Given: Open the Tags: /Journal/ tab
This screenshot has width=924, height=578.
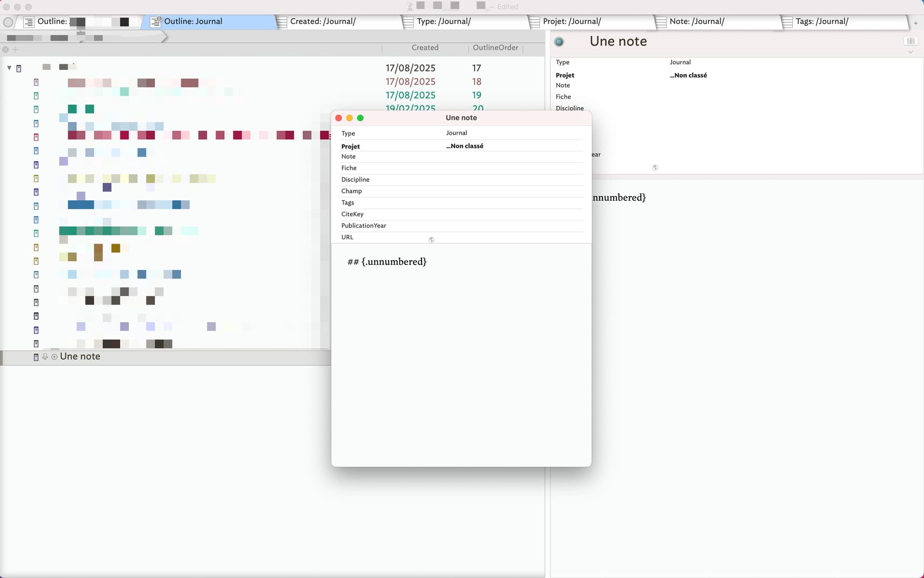Looking at the screenshot, I should [x=821, y=22].
